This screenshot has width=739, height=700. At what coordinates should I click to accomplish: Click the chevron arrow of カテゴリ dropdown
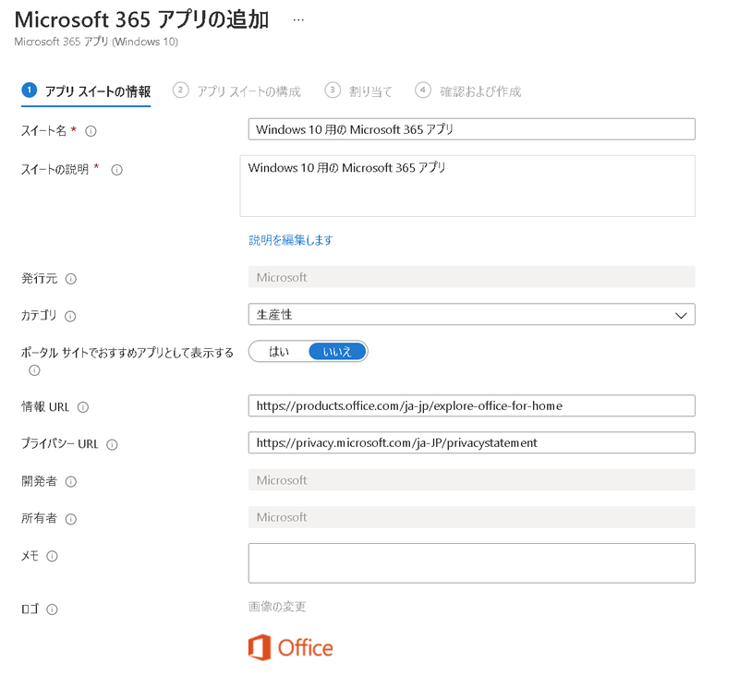[681, 315]
